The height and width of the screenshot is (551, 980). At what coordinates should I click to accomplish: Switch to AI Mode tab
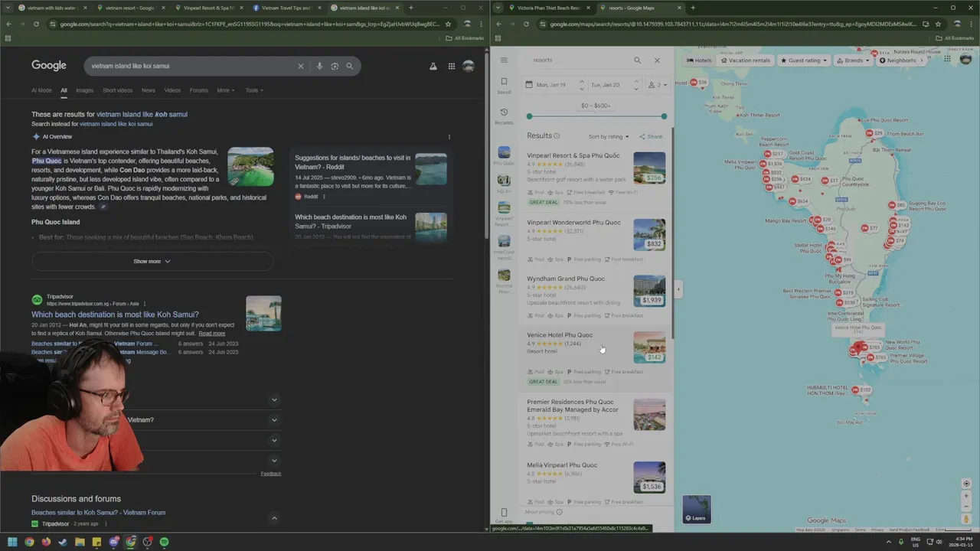coord(41,90)
